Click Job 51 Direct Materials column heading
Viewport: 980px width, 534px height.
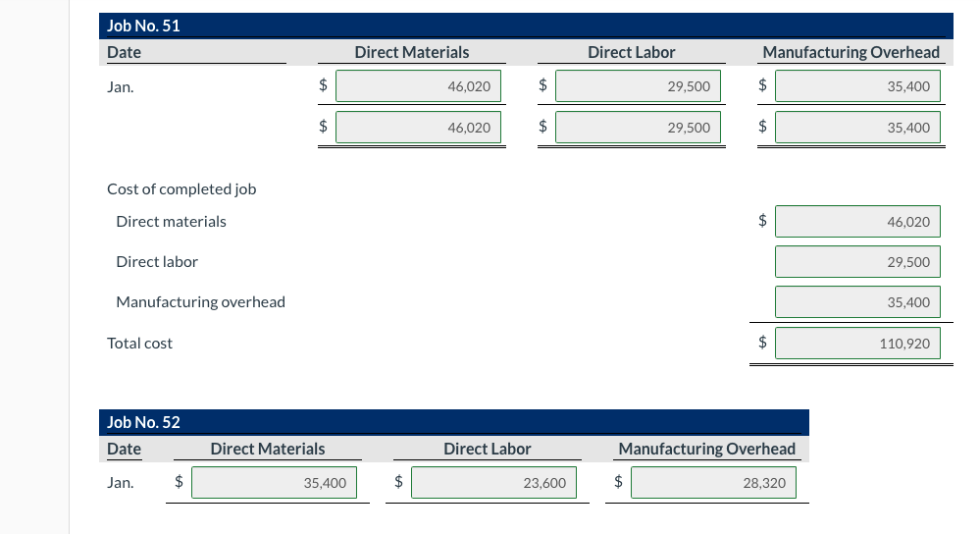[x=412, y=52]
